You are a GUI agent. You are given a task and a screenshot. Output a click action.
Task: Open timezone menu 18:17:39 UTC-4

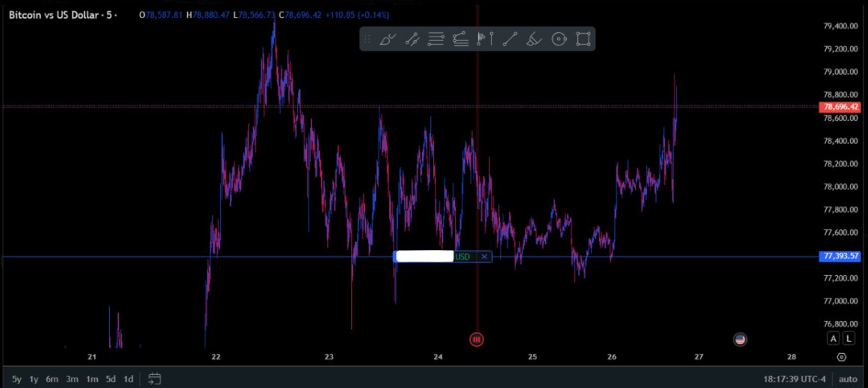pos(794,379)
